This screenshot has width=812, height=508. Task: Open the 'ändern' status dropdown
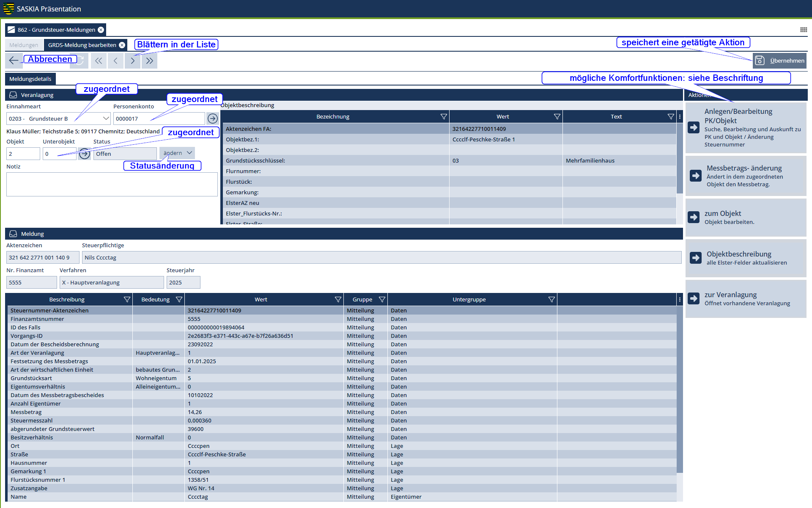178,153
